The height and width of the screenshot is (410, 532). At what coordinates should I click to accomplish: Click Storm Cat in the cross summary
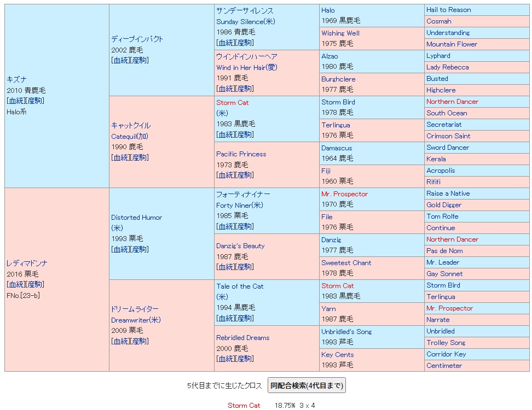pyautogui.click(x=244, y=405)
